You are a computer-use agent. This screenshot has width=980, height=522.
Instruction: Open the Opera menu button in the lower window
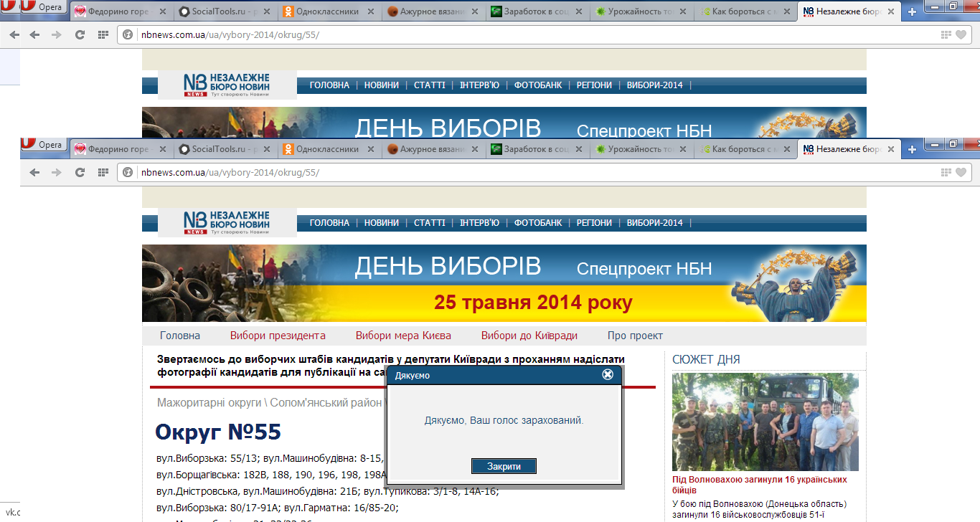(x=42, y=146)
